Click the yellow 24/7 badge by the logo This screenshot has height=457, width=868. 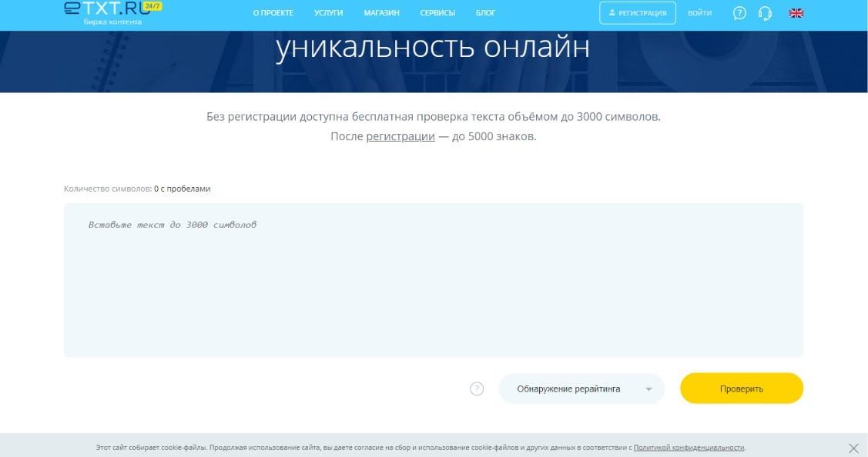pos(152,5)
